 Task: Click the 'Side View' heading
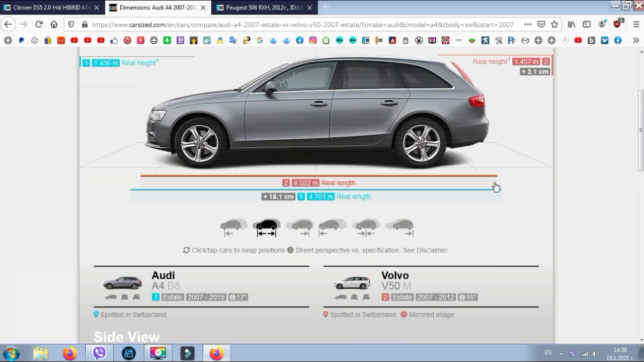coord(127,337)
